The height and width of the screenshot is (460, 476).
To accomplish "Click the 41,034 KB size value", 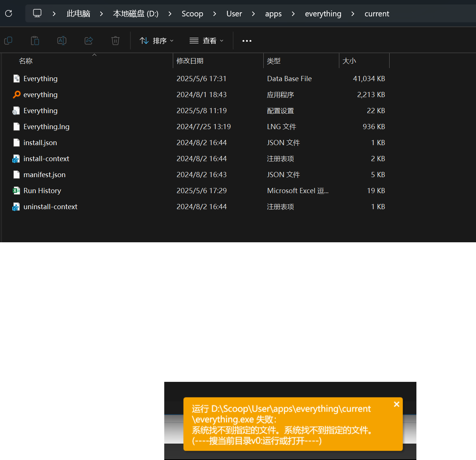I will click(369, 79).
